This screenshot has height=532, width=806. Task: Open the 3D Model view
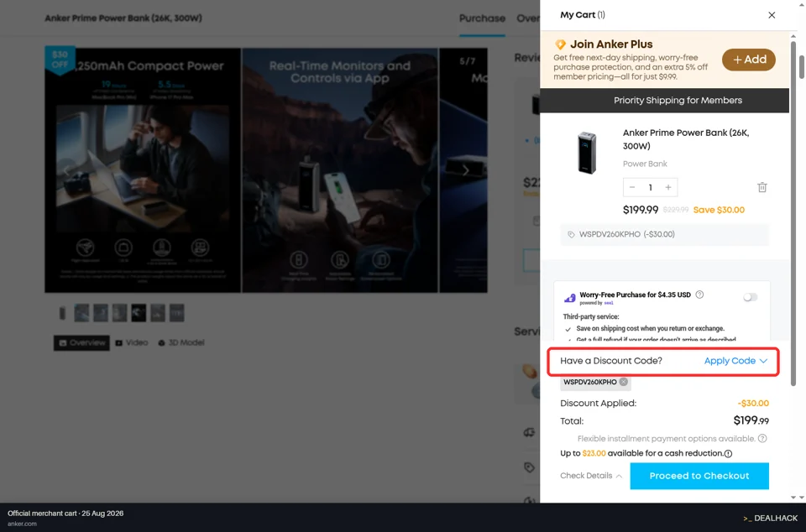pos(181,343)
